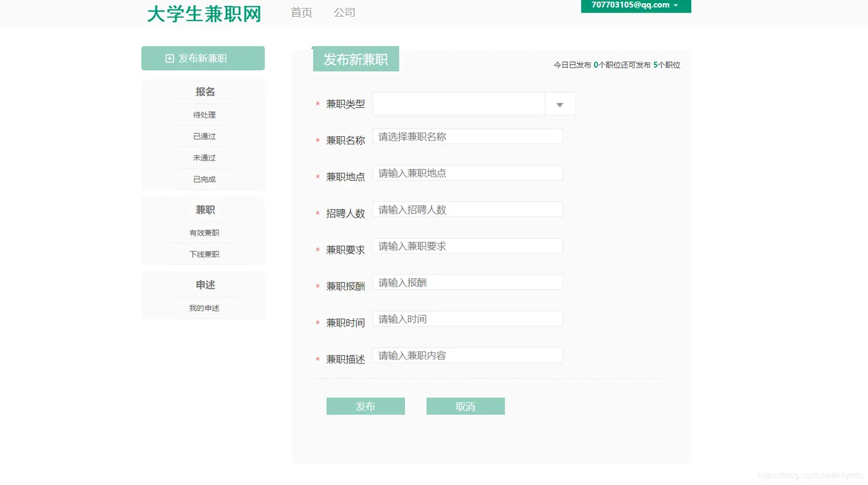Open 下线兼职 in the sidebar
The width and height of the screenshot is (868, 485).
click(x=204, y=254)
